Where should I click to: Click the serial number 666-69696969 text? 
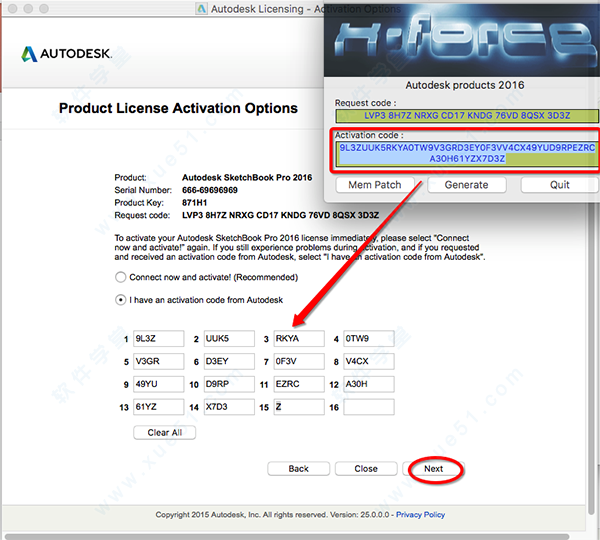point(210,190)
